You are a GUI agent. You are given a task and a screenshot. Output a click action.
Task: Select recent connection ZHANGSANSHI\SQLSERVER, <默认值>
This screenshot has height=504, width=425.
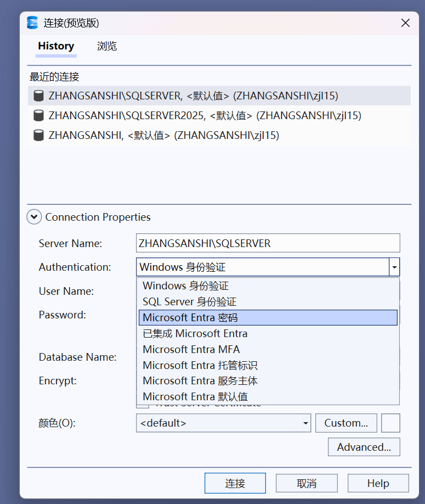click(219, 96)
